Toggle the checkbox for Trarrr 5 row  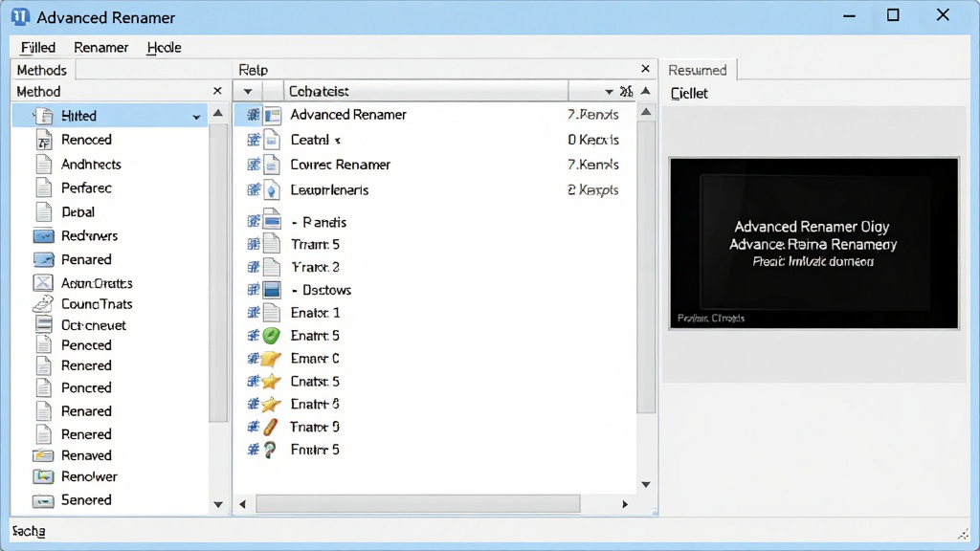tap(253, 244)
